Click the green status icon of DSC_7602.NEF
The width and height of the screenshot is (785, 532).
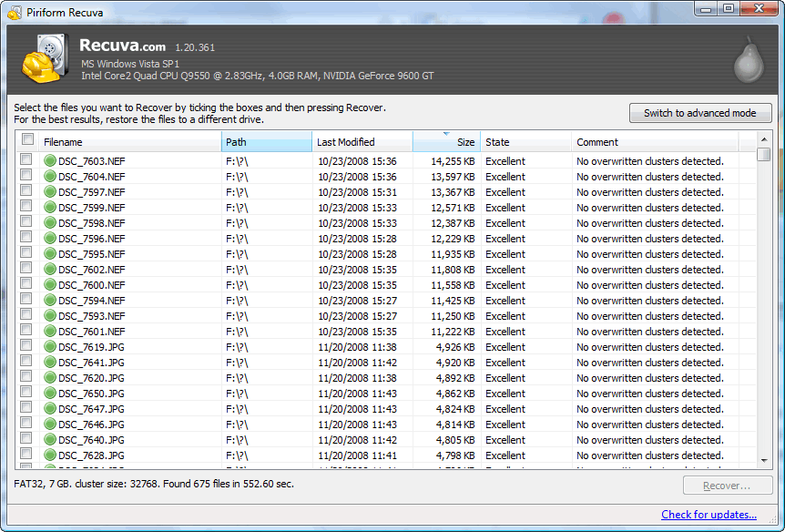tap(49, 270)
